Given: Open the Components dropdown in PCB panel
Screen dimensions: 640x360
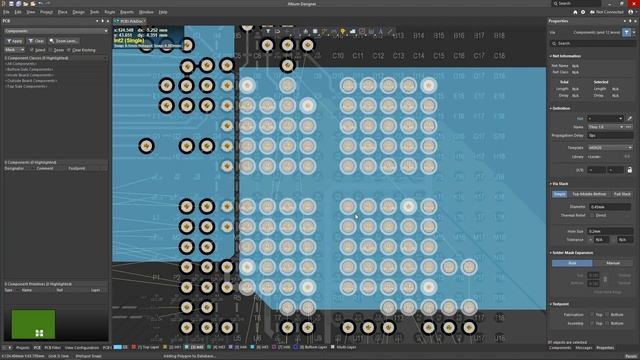Looking at the screenshot, I should click(56, 31).
